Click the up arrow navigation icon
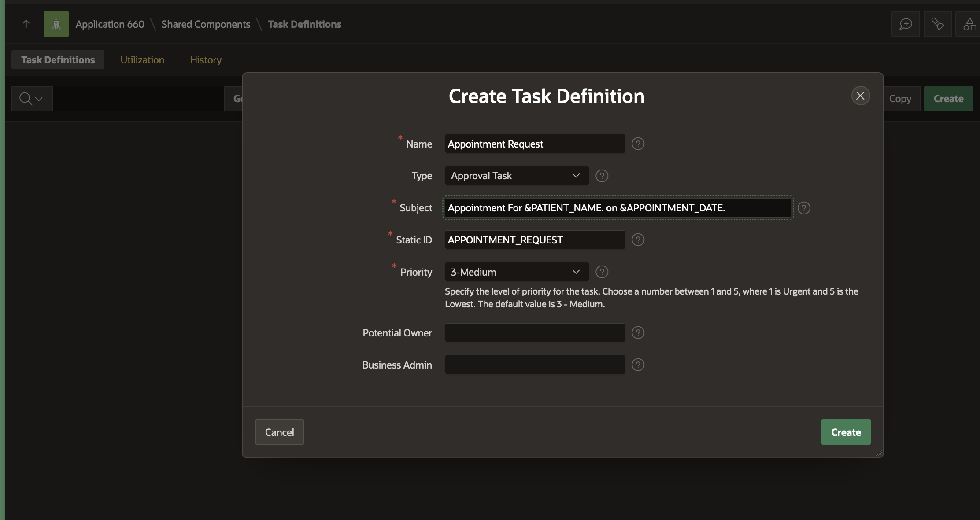The width and height of the screenshot is (980, 520). 26,24
